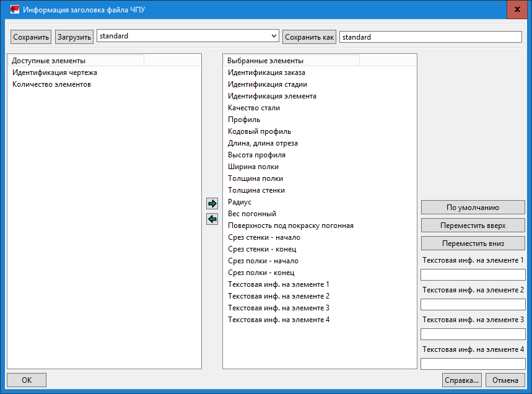This screenshot has width=532, height=394.
Task: Reset list with По умолчанию button
Action: coord(473,208)
